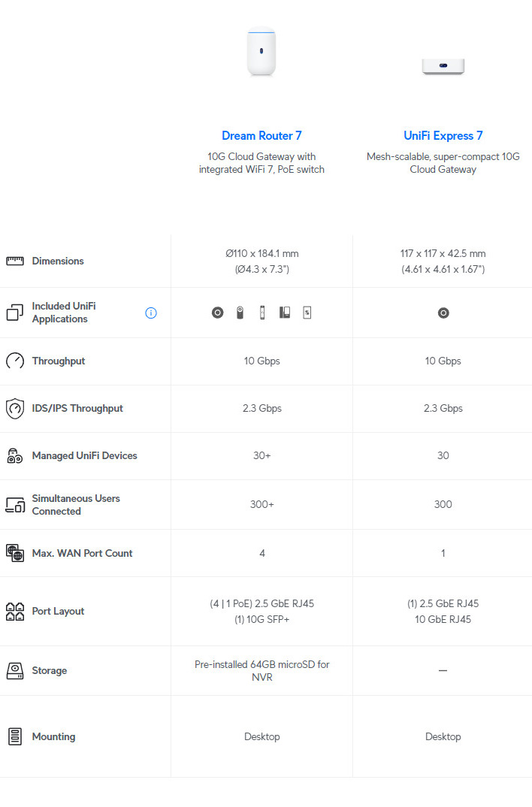Image resolution: width=532 pixels, height=807 pixels.
Task: Click the Talk phone application icon
Action: (x=285, y=313)
